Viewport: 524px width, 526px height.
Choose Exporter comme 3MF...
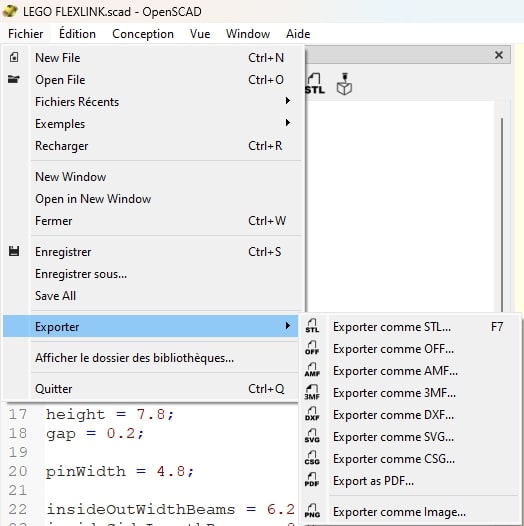410,392
